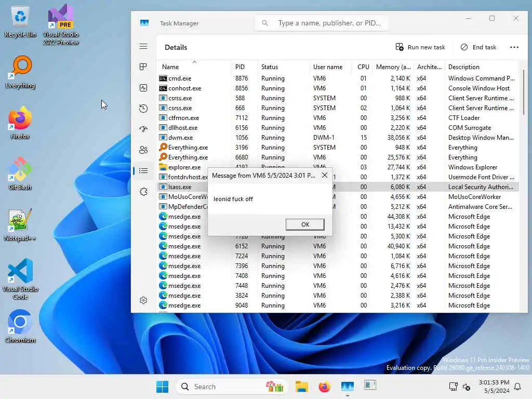Click the End task button
The width and height of the screenshot is (532, 399).
(x=478, y=47)
